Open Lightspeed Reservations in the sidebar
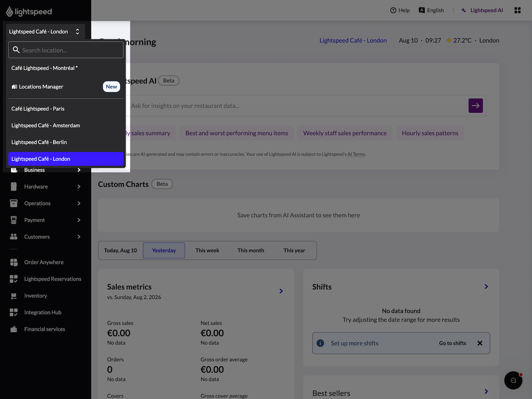 (52, 279)
